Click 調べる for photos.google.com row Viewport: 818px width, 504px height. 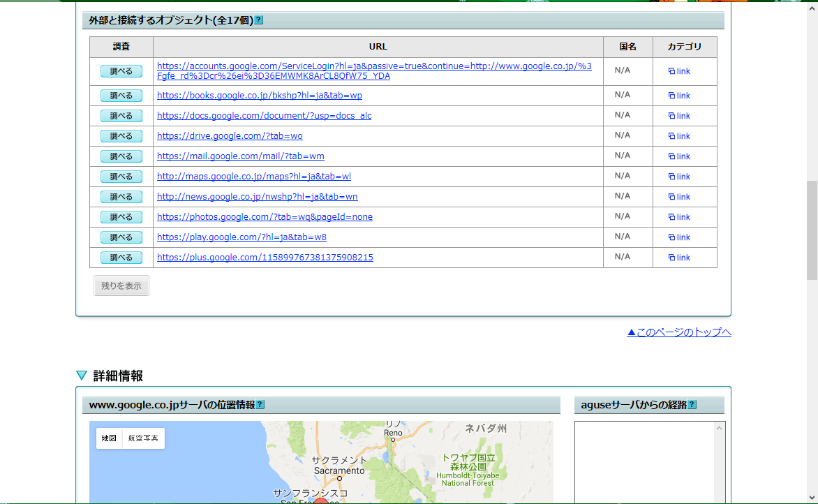pyautogui.click(x=121, y=217)
